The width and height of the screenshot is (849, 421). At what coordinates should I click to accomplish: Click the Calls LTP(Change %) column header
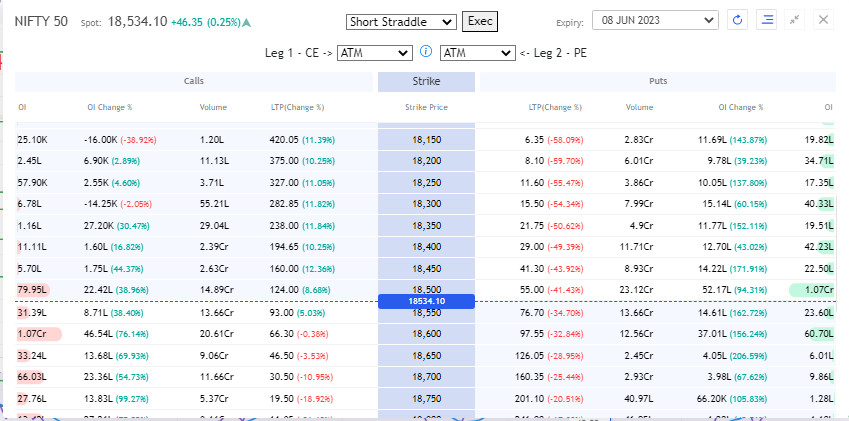click(297, 107)
